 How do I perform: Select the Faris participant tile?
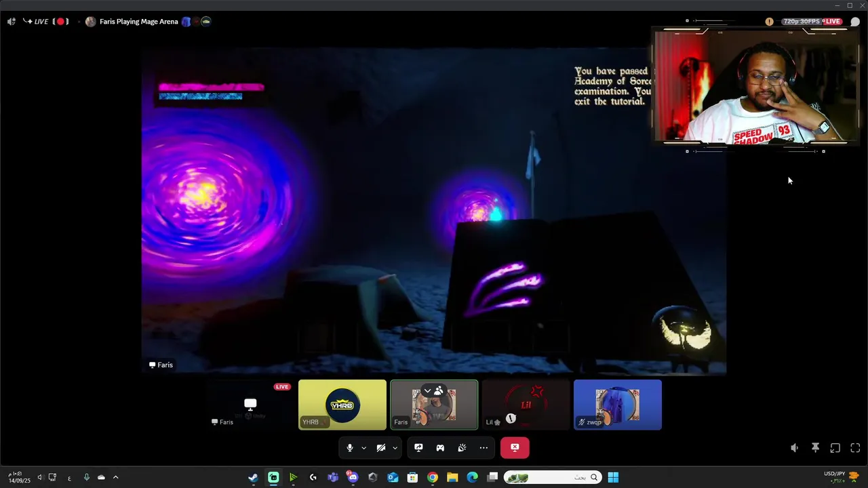pos(434,405)
